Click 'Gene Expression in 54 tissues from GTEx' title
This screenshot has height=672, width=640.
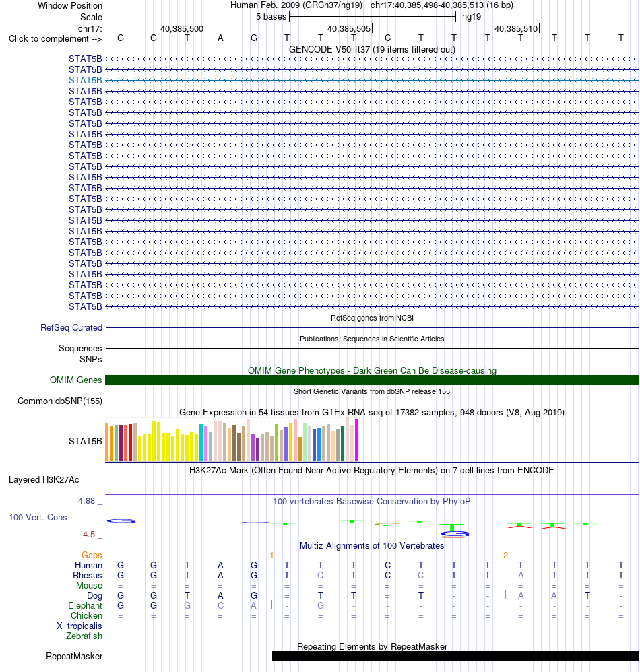click(x=372, y=412)
